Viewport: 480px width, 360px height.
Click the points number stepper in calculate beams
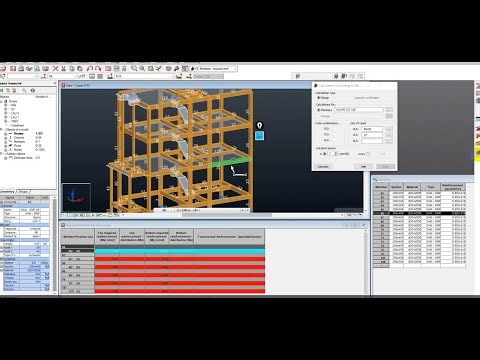336,154
